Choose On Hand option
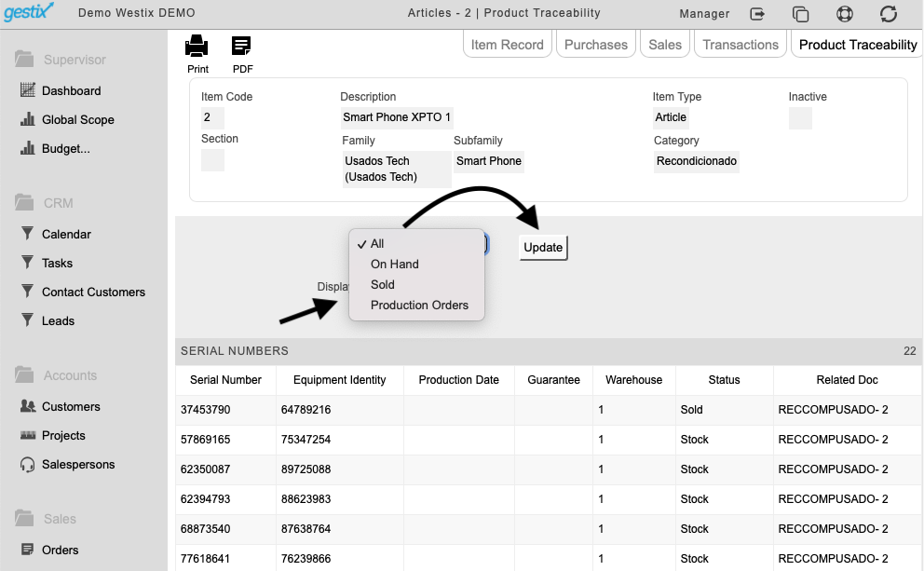The height and width of the screenshot is (571, 924). point(416,264)
